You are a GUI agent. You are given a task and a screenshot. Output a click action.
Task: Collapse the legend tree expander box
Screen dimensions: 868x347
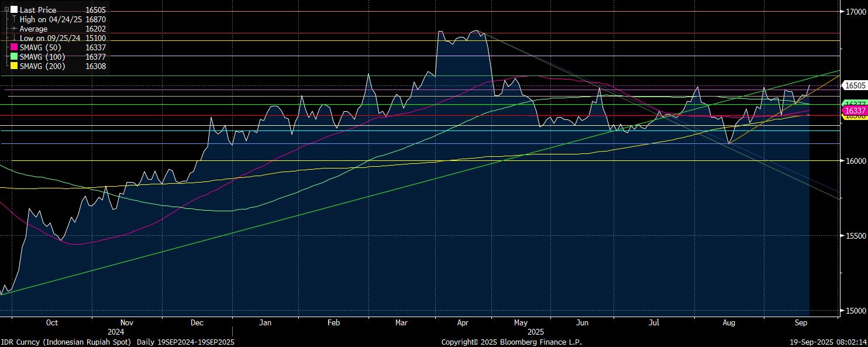pyautogui.click(x=6, y=10)
